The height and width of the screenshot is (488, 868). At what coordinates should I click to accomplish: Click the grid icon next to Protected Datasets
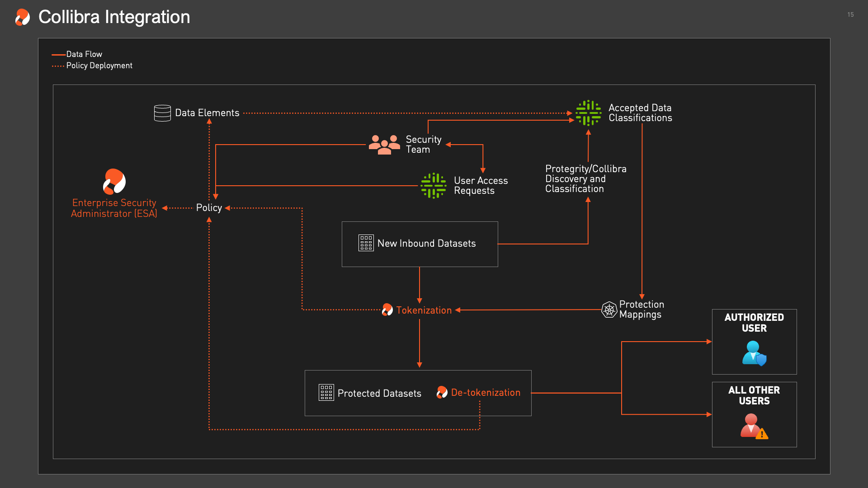tap(326, 393)
